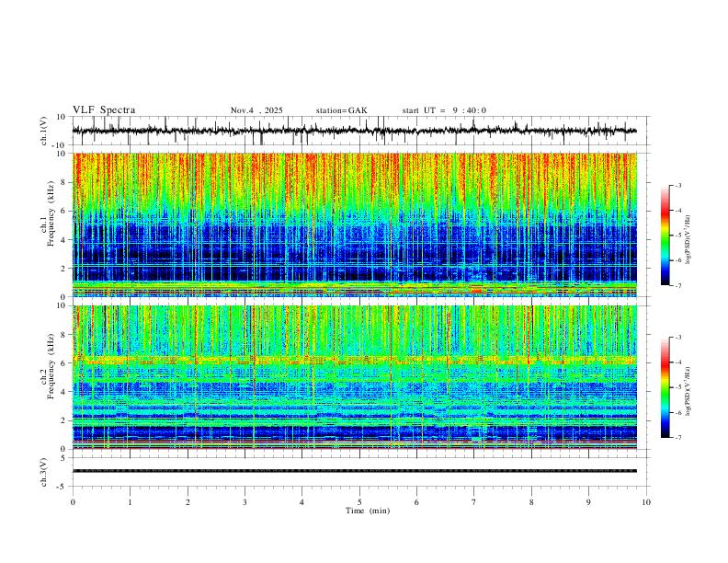Screen dimensions: 728x563
Task: Click time axis tick label '7'
Action: tap(474, 502)
